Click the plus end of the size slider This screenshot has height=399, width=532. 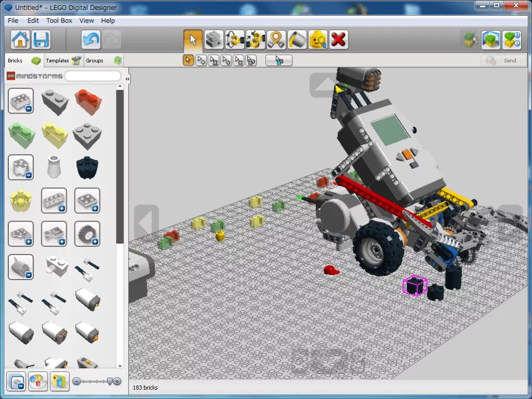tap(117, 381)
